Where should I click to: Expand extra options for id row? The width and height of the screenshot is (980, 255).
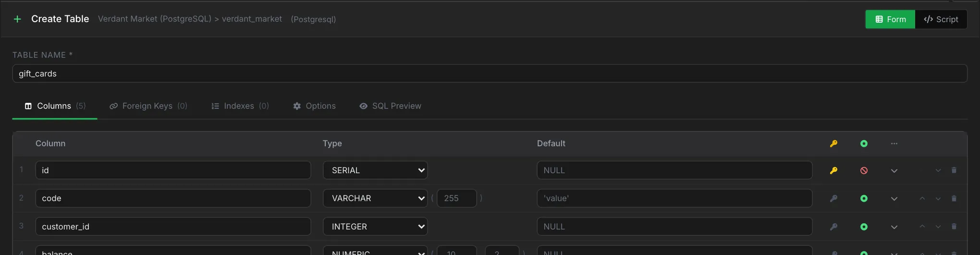[x=894, y=171]
